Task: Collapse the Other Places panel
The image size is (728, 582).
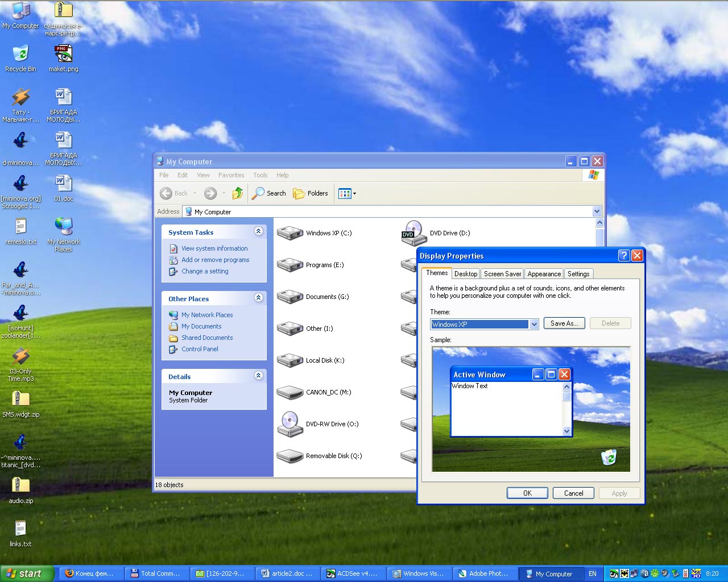Action: [258, 298]
